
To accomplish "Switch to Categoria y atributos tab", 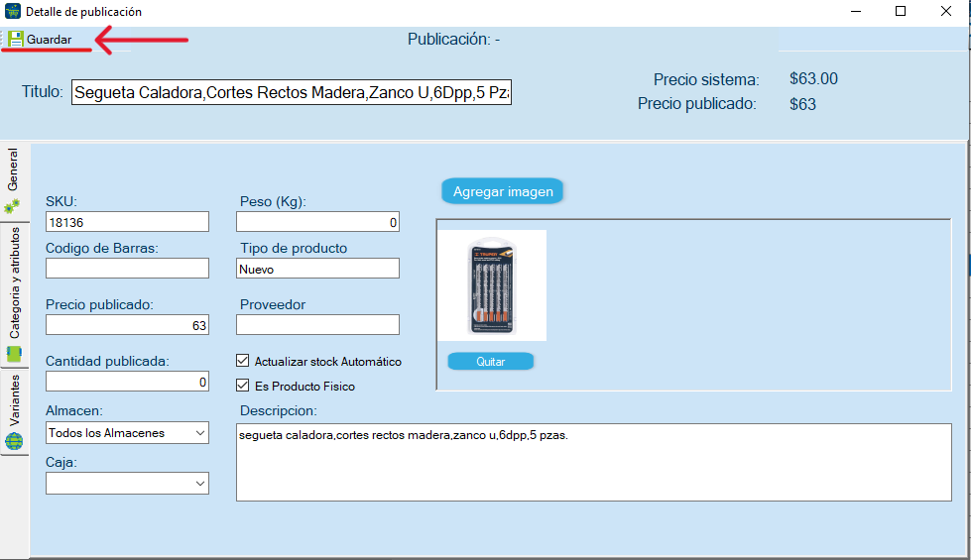I will 14,295.
